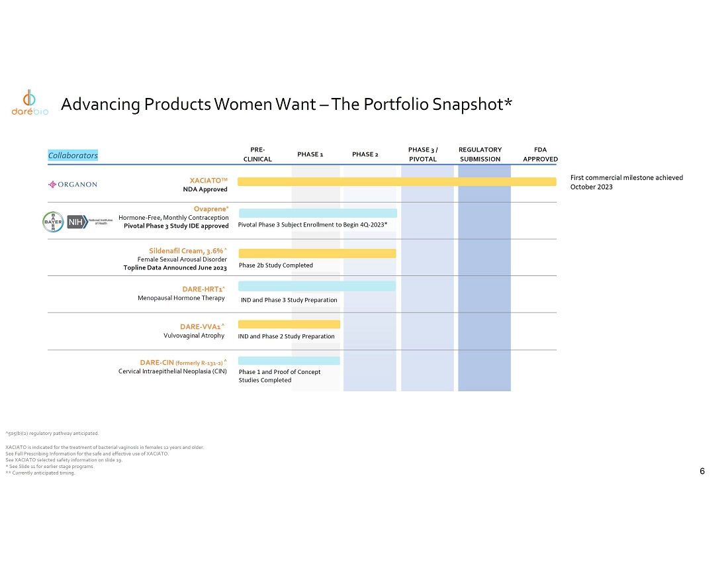The image size is (728, 564).
Task: Click the DARE-HRT1 product name
Action: (x=203, y=289)
